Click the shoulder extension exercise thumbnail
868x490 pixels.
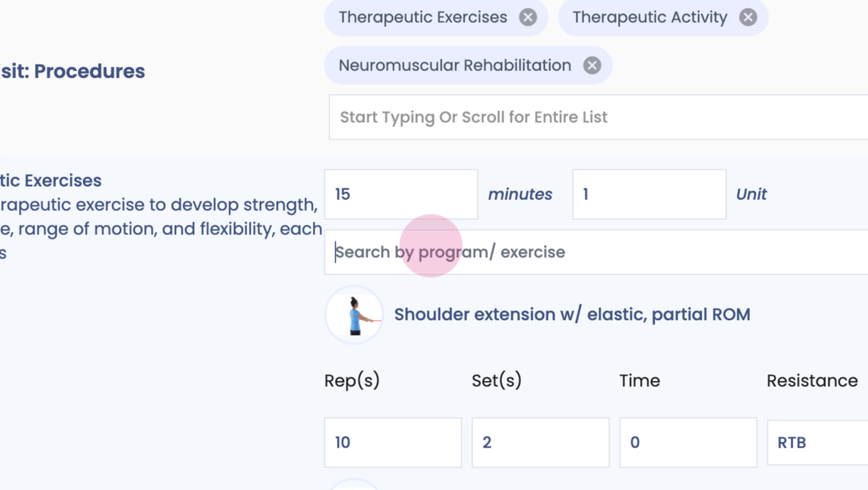(354, 315)
